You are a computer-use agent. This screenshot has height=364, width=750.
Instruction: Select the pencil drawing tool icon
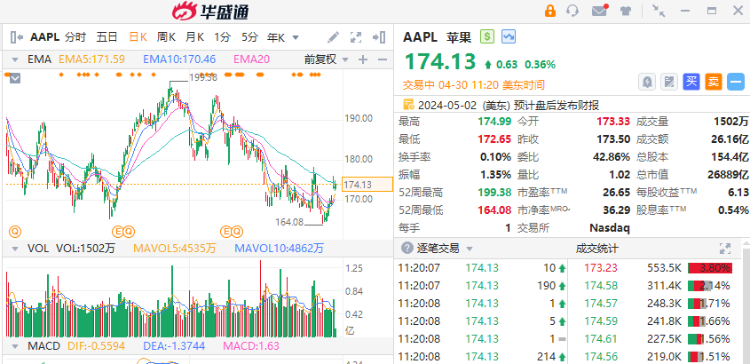(333, 37)
